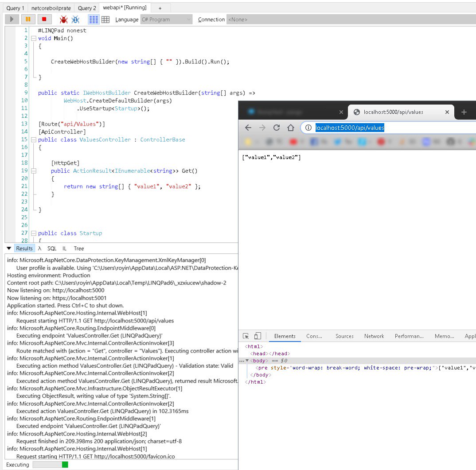Go to browser home page
The width and height of the screenshot is (476, 470).
pos(291,128)
